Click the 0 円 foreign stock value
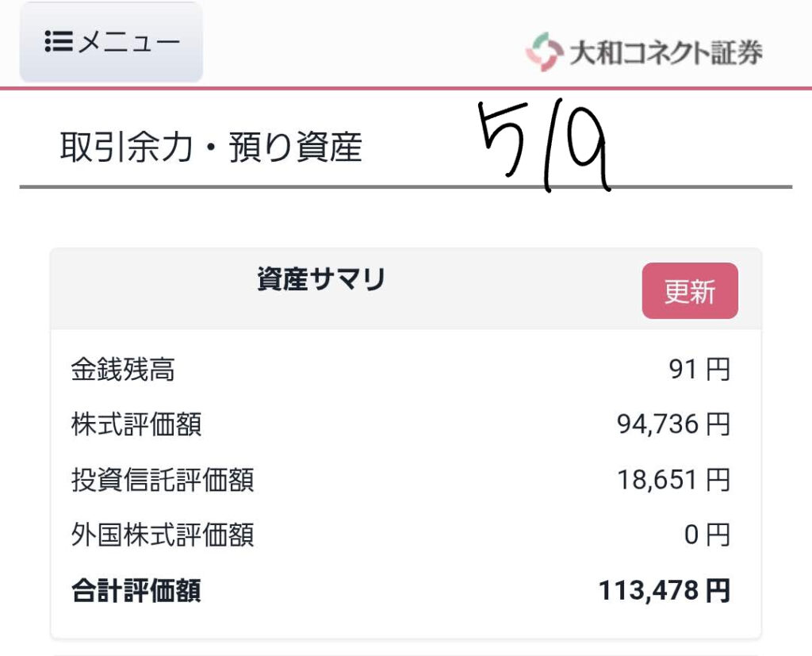The width and height of the screenshot is (812, 656). pos(707,535)
